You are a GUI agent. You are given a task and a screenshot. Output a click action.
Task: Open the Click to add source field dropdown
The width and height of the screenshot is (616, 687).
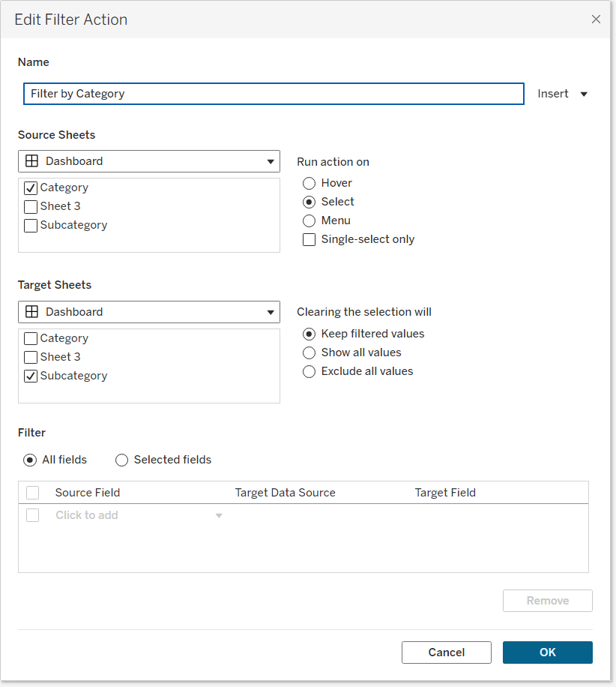219,516
